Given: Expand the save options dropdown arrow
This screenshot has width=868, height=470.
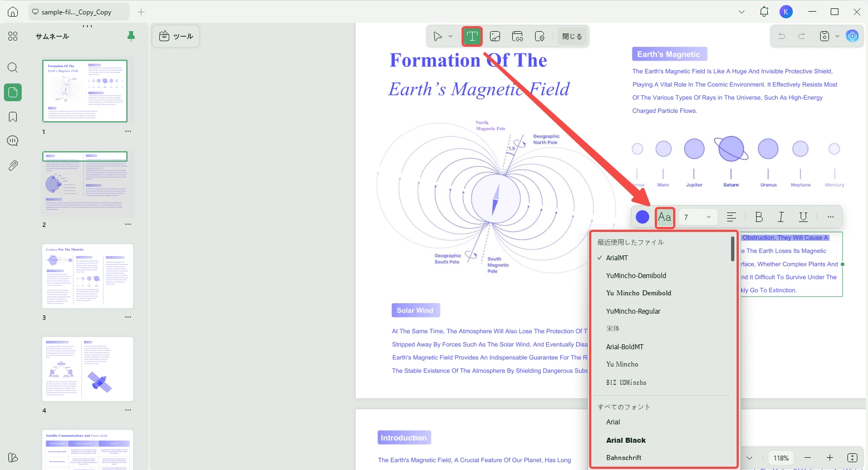Looking at the screenshot, I should coord(837,36).
